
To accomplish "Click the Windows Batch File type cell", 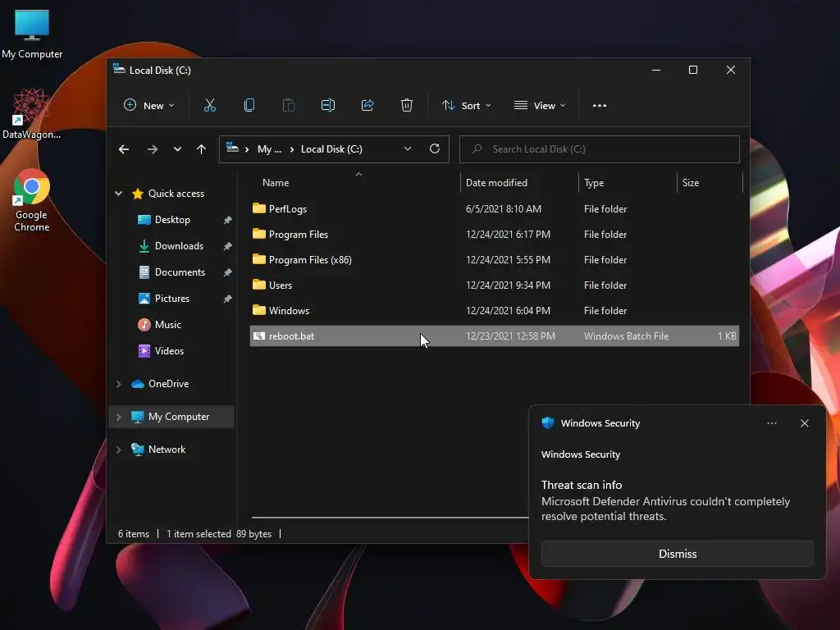I will tap(626, 336).
